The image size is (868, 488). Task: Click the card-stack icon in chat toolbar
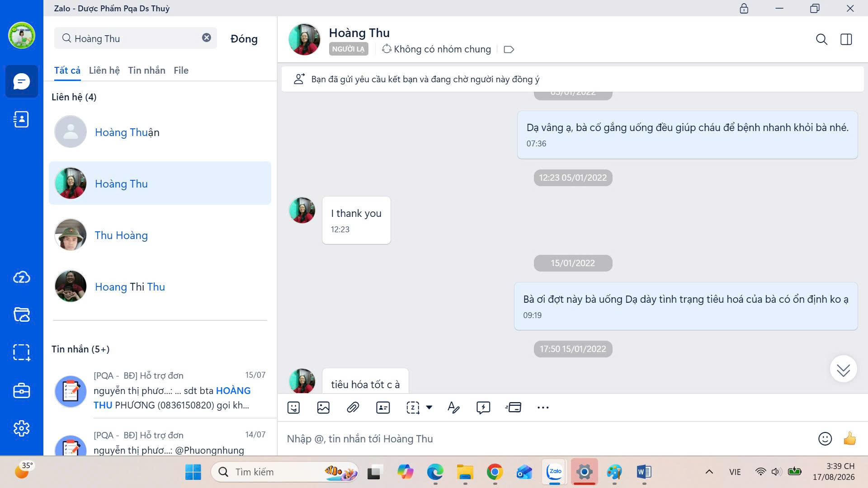[513, 408]
